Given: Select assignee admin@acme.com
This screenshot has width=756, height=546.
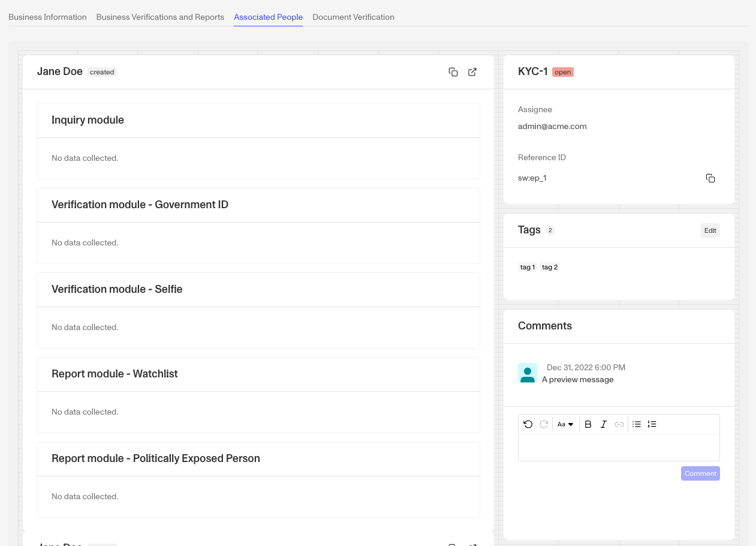Looking at the screenshot, I should coord(552,127).
